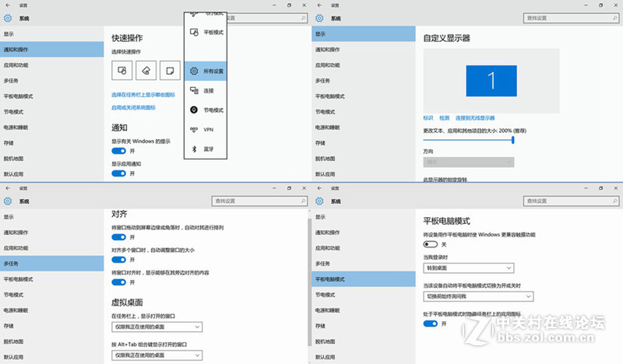623x364 pixels.
Task: Click the search box in the 显示 window
Action: [x=571, y=18]
